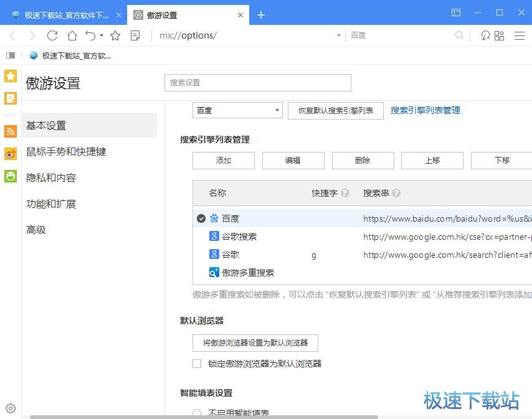Open the Notes sidebar icon
Screen dimensions: 532x419
[11, 98]
